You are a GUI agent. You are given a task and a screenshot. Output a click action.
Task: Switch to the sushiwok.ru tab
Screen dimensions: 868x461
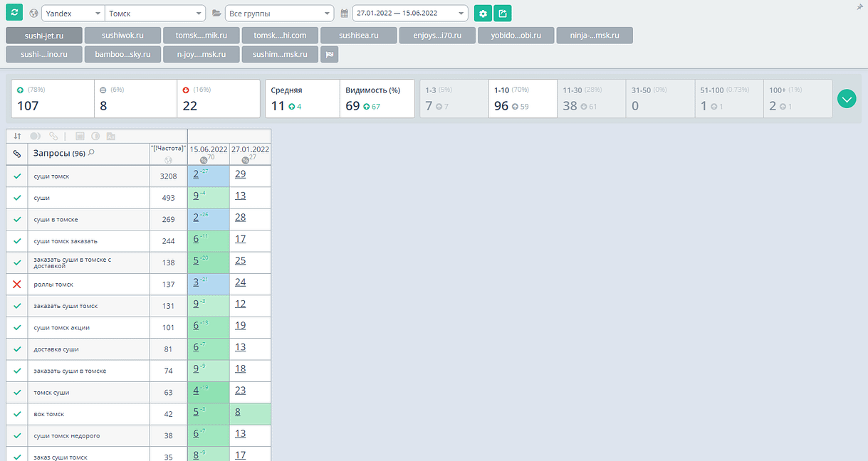point(122,35)
